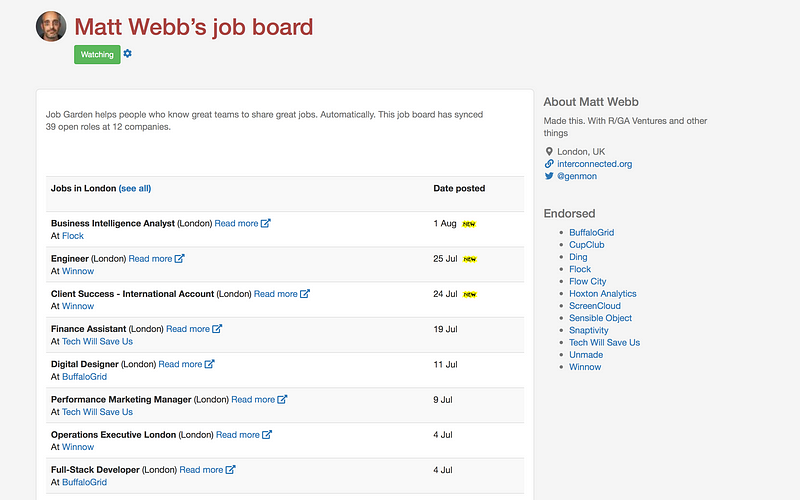The height and width of the screenshot is (500, 800).
Task: Open ScreenCloud in Endorsed list
Action: [595, 306]
